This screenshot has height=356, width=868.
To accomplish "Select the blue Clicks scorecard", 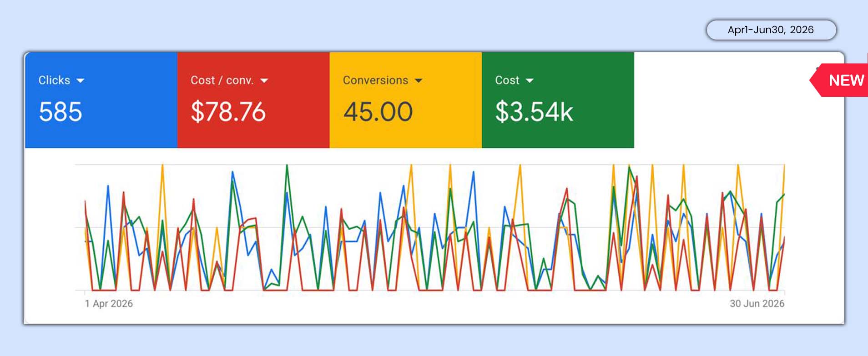I will click(101, 100).
